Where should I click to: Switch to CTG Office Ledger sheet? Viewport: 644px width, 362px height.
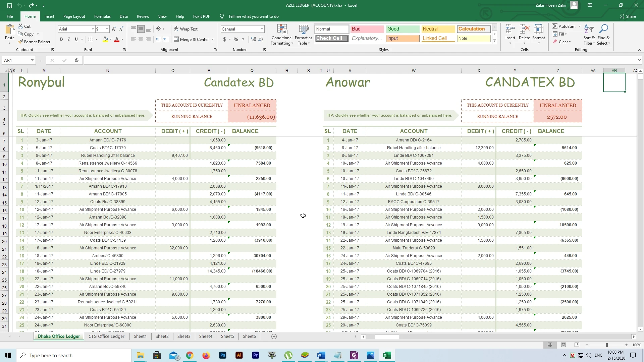[106, 337]
